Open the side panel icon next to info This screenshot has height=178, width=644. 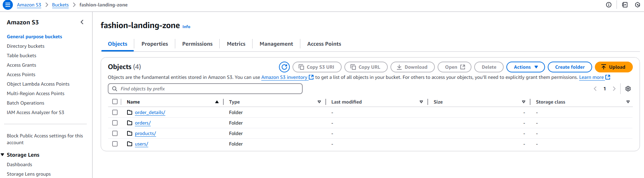(625, 5)
